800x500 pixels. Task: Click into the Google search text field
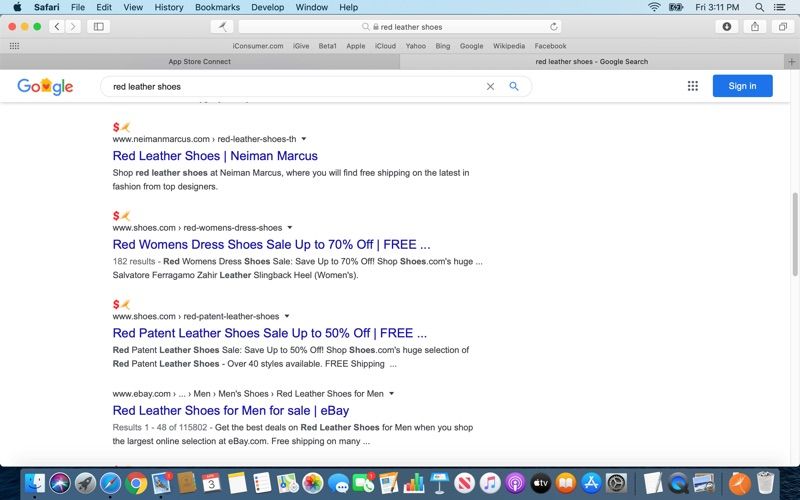click(x=296, y=86)
